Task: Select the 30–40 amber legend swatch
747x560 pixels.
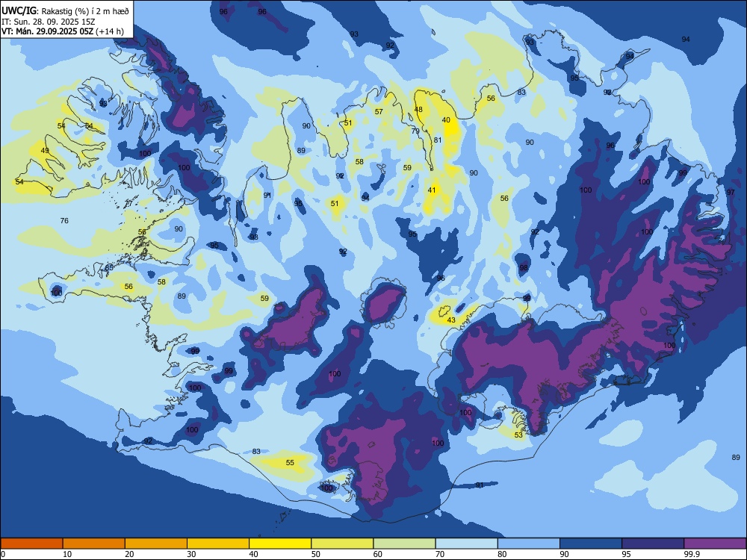Action: pos(218,544)
